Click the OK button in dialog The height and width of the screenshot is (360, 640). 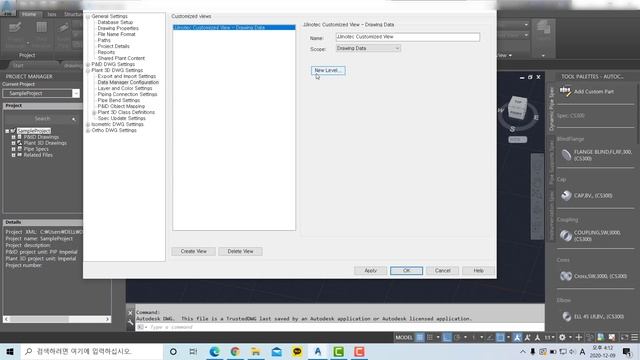407,271
